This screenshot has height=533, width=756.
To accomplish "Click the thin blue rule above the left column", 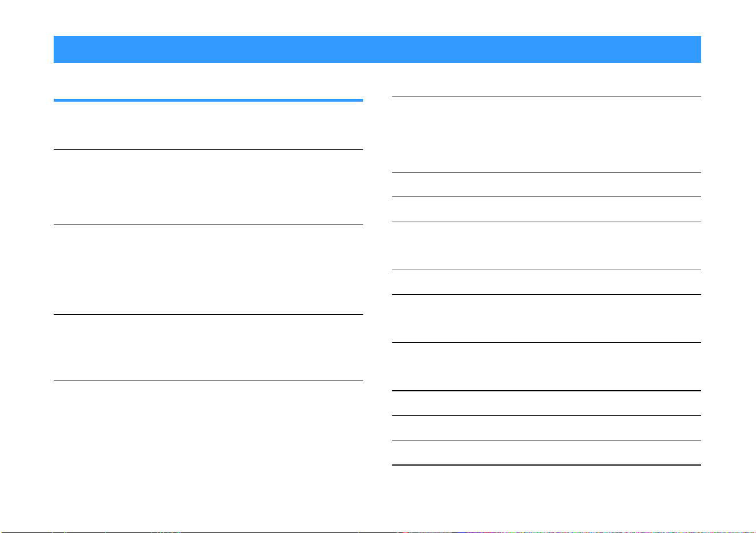I will (208, 101).
